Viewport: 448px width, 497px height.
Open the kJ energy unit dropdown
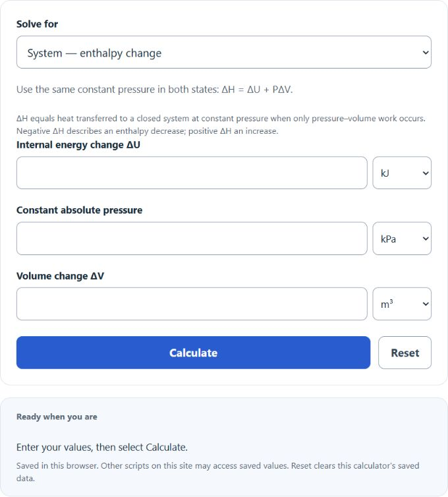(402, 173)
